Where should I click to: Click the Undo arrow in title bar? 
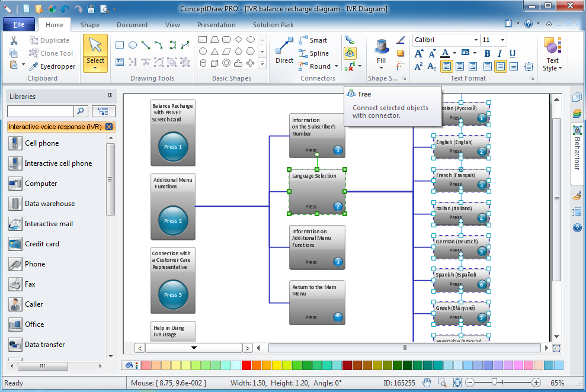pos(65,9)
